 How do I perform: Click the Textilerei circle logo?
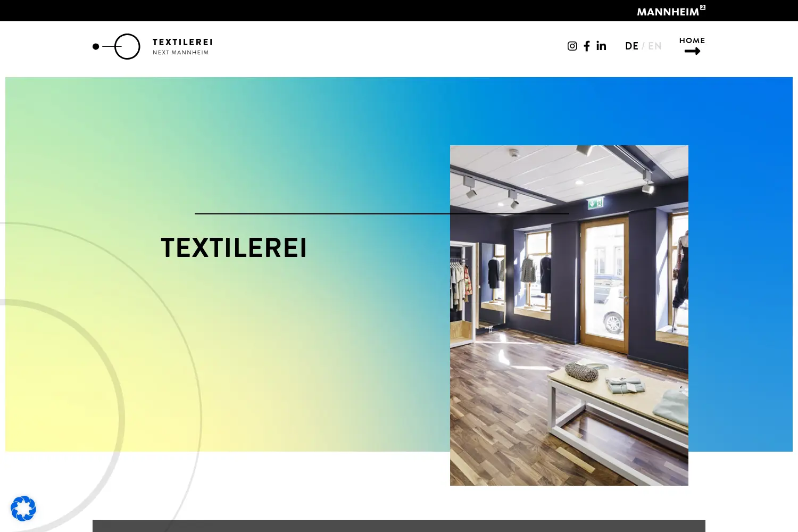point(117,46)
